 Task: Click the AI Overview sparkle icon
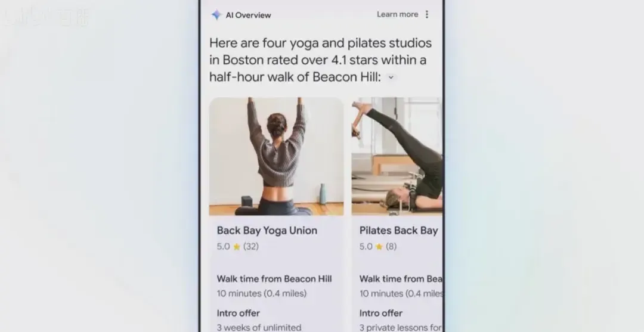click(216, 15)
